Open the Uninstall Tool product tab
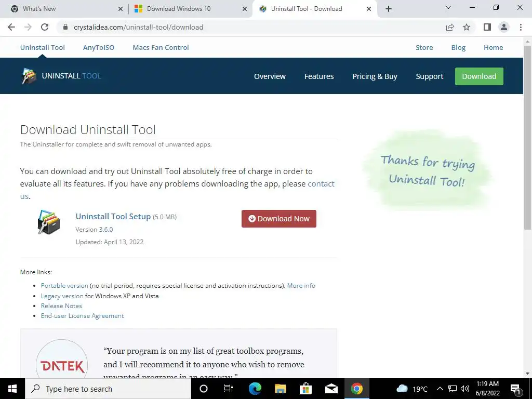Viewport: 532px width, 399px height. 43,47
